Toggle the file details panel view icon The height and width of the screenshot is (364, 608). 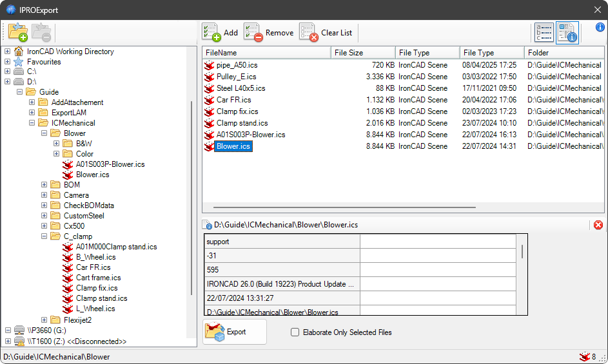point(567,33)
